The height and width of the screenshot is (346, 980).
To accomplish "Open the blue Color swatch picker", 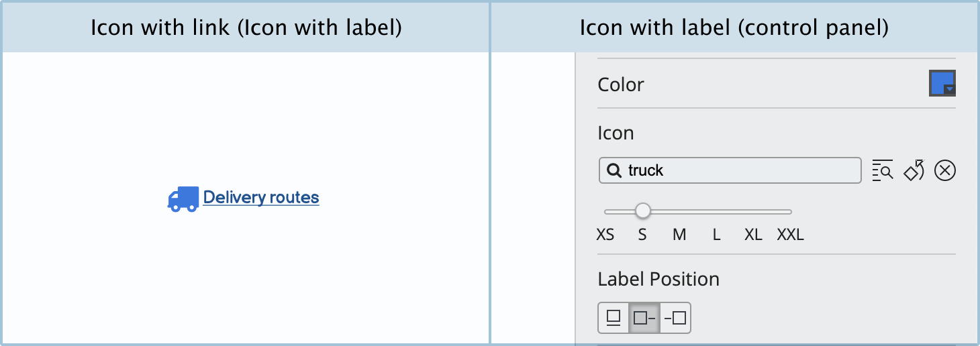I will point(942,84).
